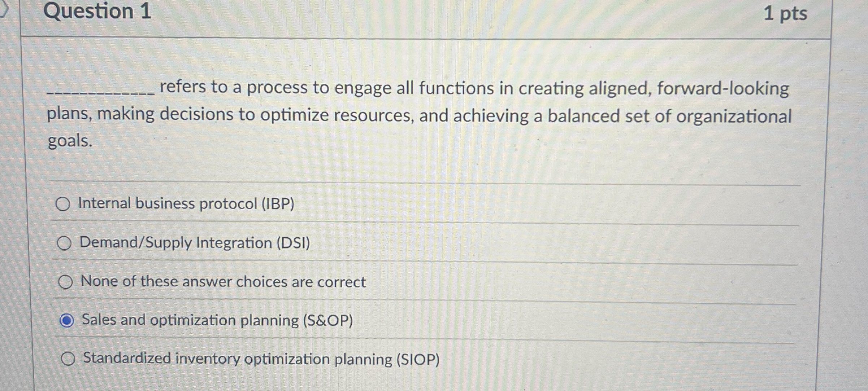Select the Internal business protocol (IBP) radio button
Screen dimensions: 868x391
click(65, 205)
